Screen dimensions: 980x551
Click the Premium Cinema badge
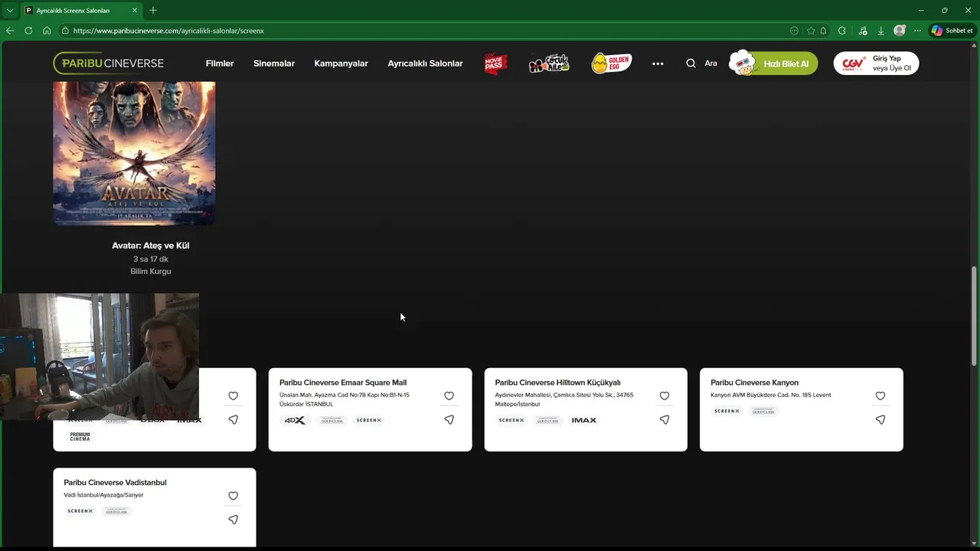(80, 436)
